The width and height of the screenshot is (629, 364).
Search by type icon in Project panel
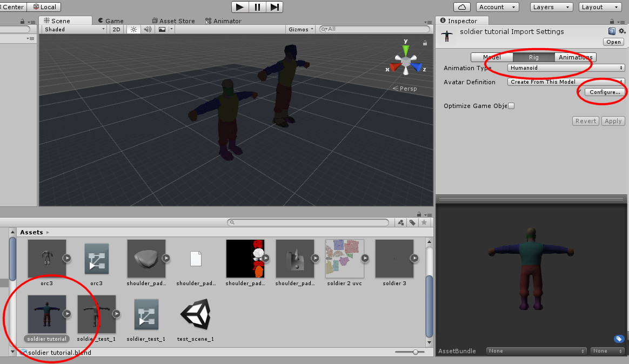click(400, 223)
